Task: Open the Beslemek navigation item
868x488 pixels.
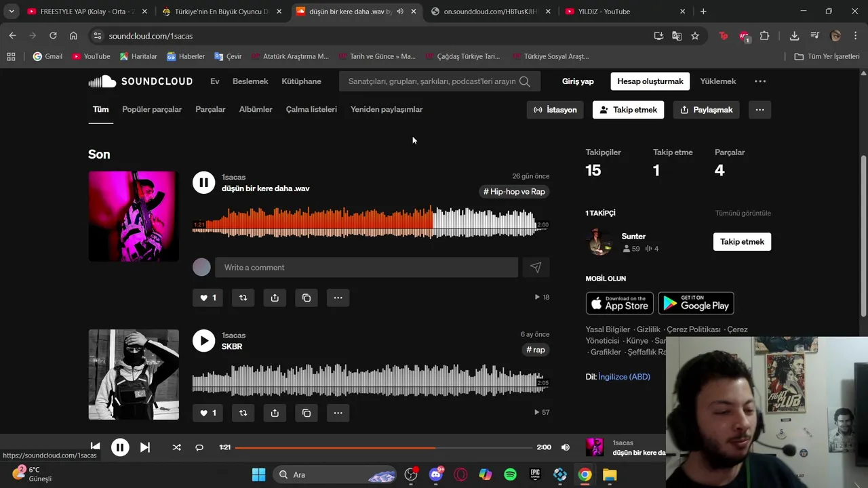Action: [250, 81]
